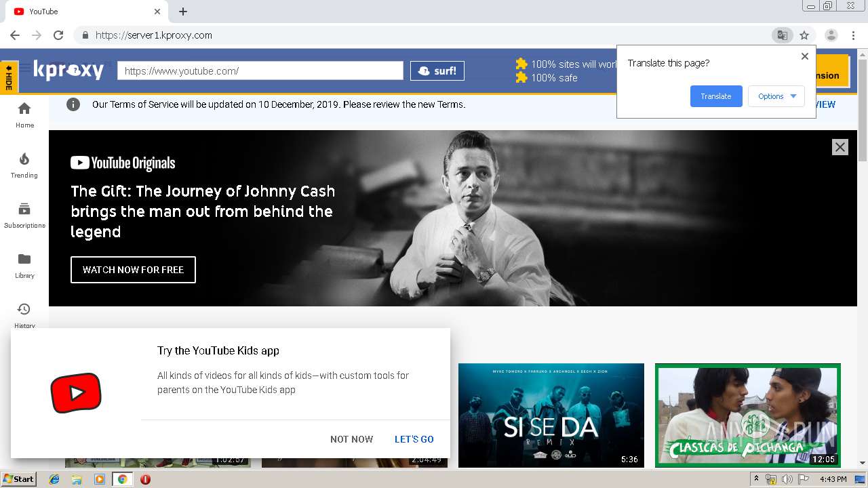Close the Translate this page popup
The width and height of the screenshot is (868, 488).
pos(805,56)
